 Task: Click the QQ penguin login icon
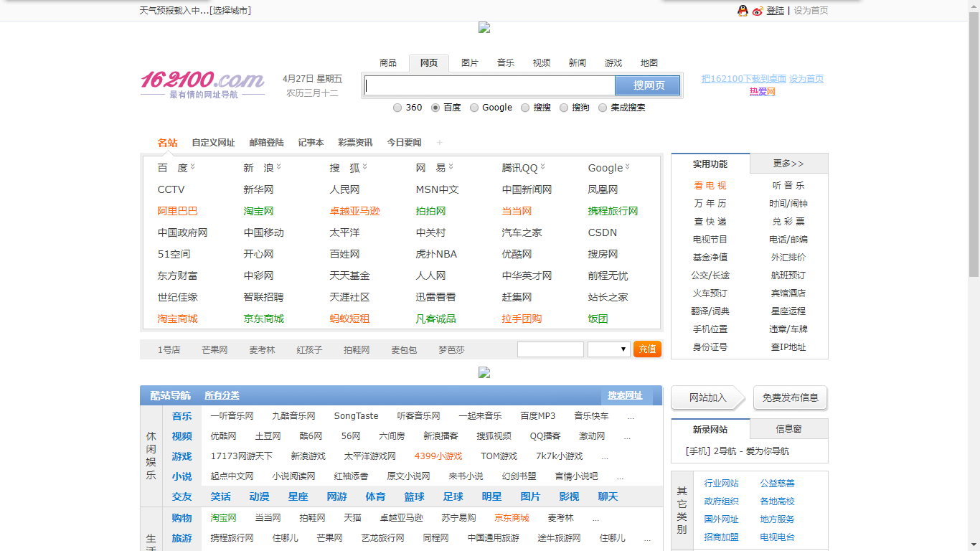[743, 11]
